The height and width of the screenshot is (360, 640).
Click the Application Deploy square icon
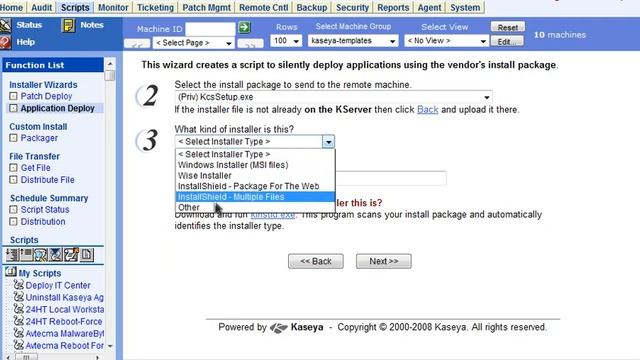(13, 108)
